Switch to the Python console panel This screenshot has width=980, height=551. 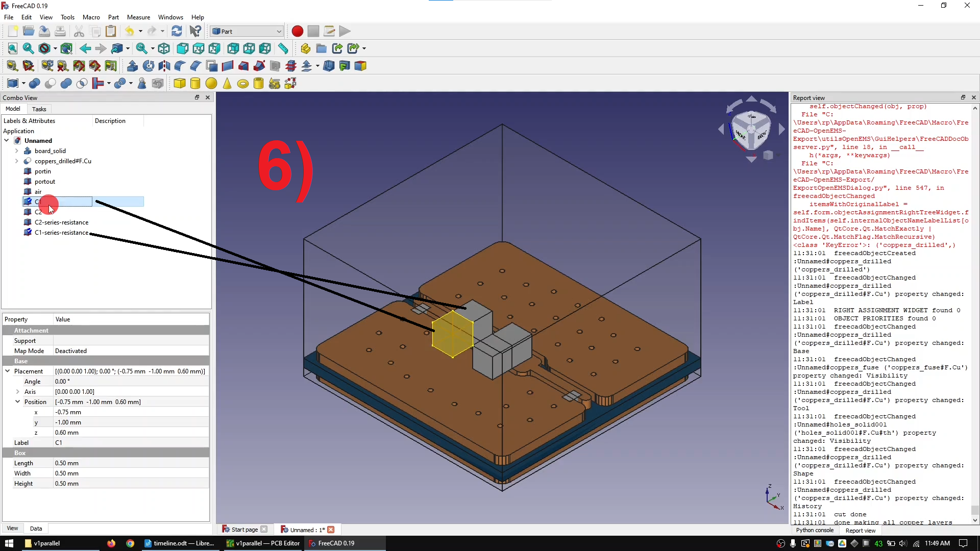(x=815, y=530)
